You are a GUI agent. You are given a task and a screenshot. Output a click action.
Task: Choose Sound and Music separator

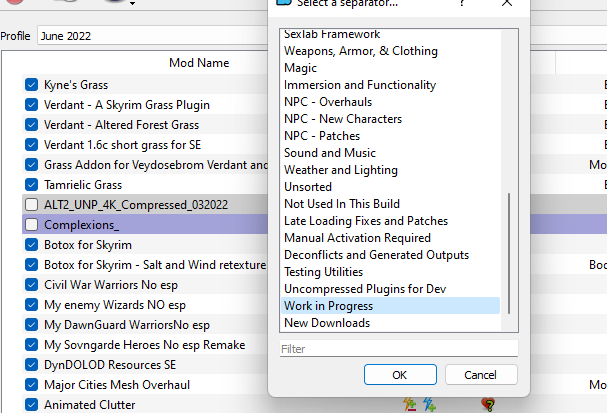[x=330, y=153]
